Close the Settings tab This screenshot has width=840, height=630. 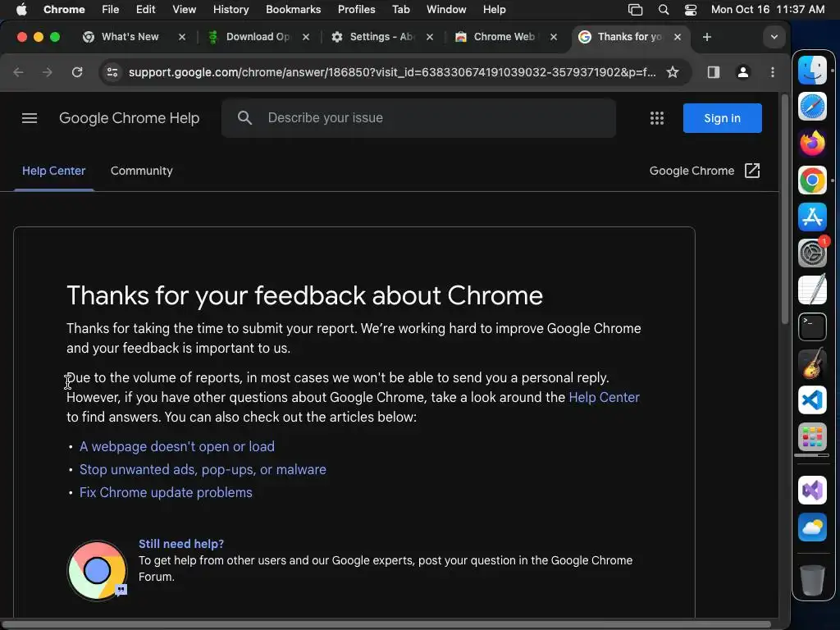pyautogui.click(x=430, y=37)
